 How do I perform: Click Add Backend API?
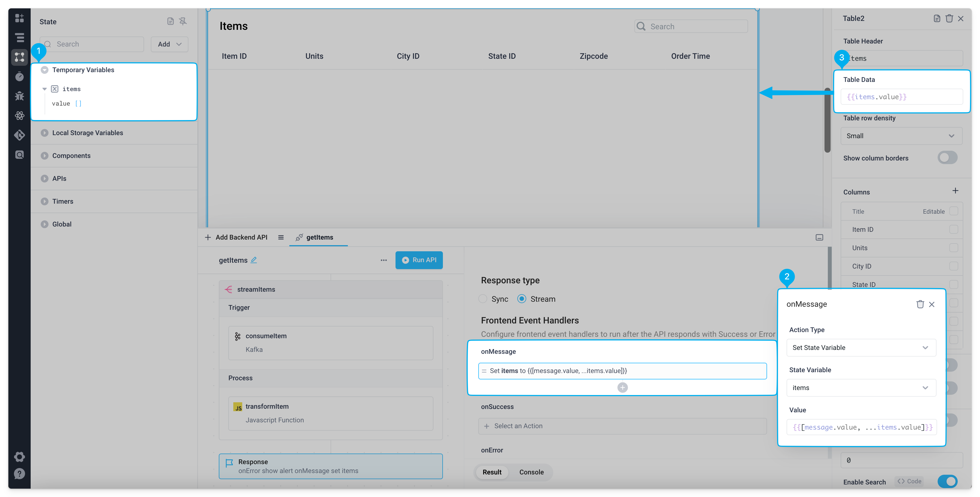[236, 237]
